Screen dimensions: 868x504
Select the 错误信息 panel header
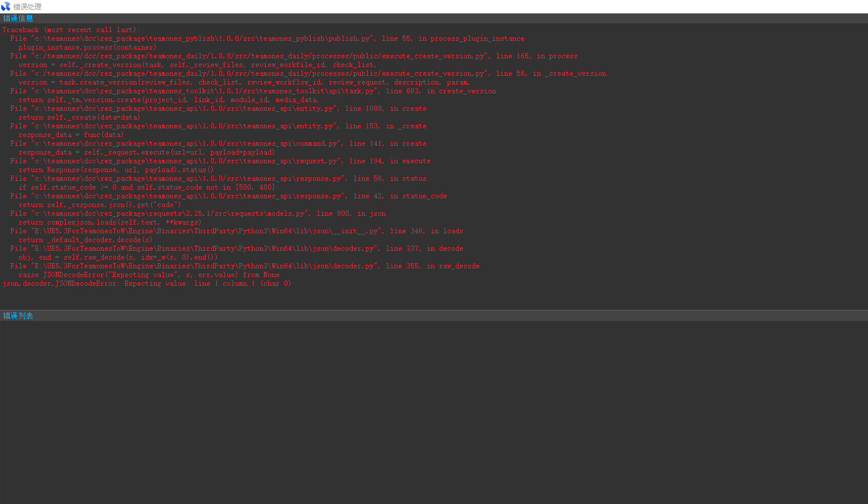(x=18, y=19)
